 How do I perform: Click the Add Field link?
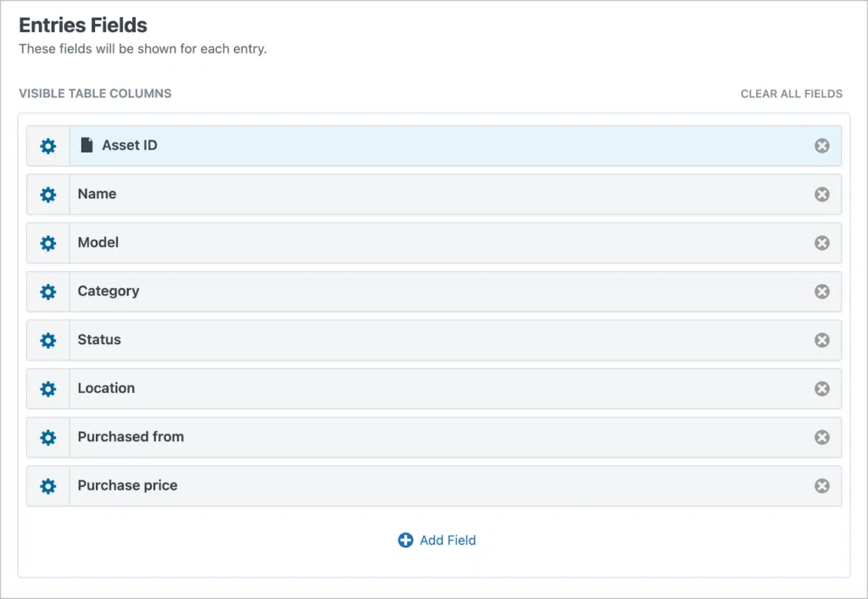click(x=437, y=541)
